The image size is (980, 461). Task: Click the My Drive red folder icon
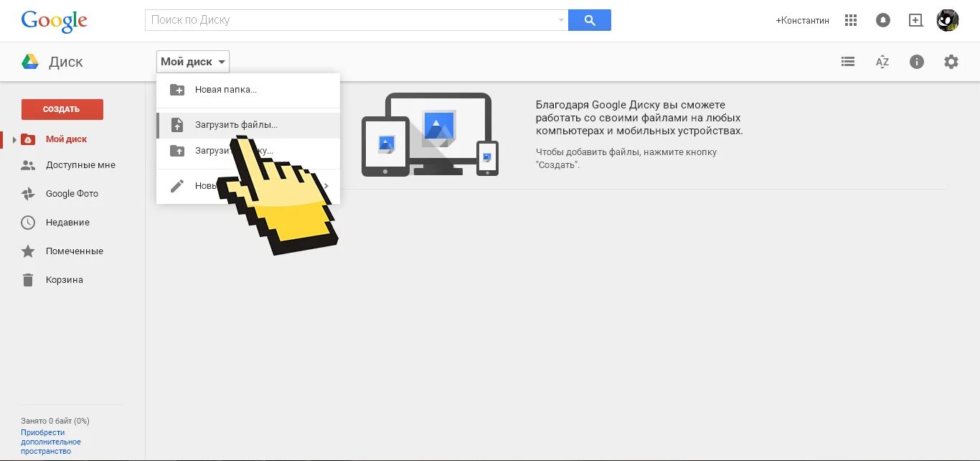point(28,139)
